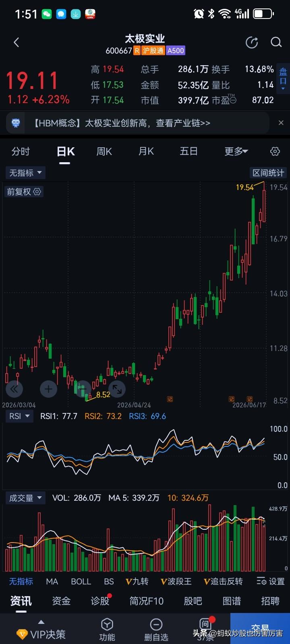Open the 简况F10 tab
This screenshot has height=644, width=290.
pos(147,601)
